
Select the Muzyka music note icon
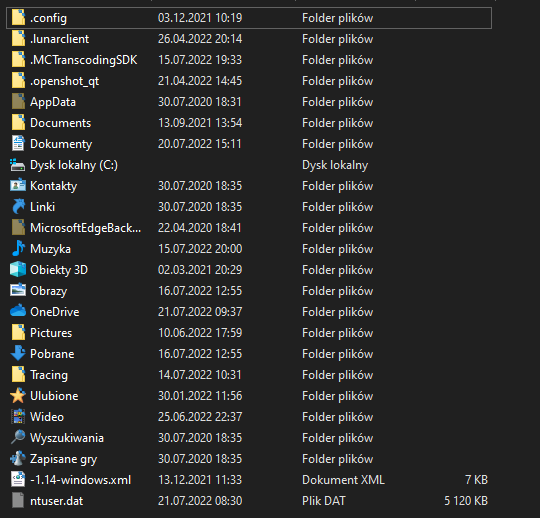[x=18, y=248]
